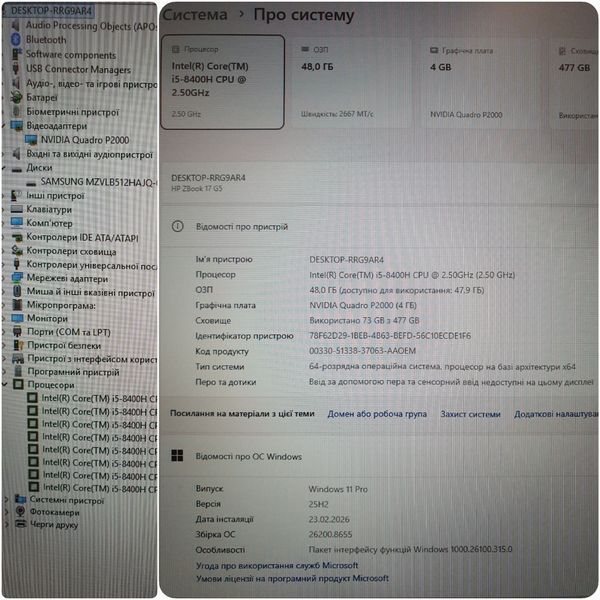Collapse the Диски tree node
Image resolution: width=600 pixels, height=600 pixels.
pos(3,168)
